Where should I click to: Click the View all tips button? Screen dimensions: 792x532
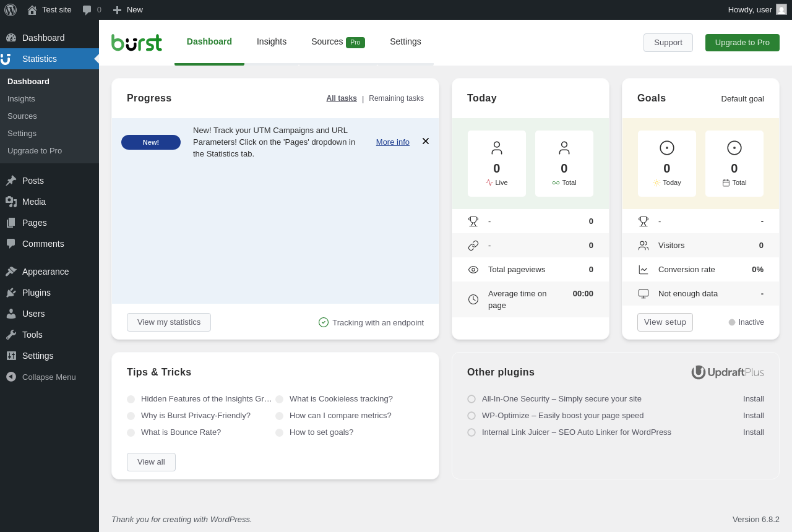(x=151, y=462)
